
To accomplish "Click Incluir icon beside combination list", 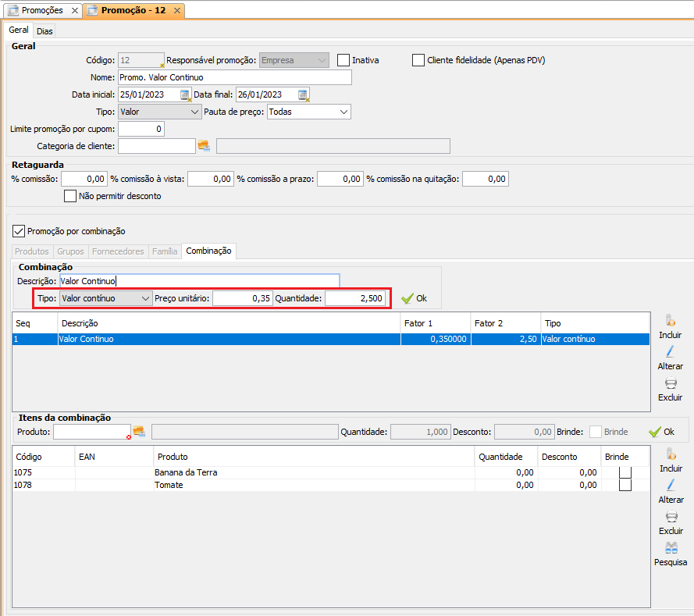I will click(670, 321).
